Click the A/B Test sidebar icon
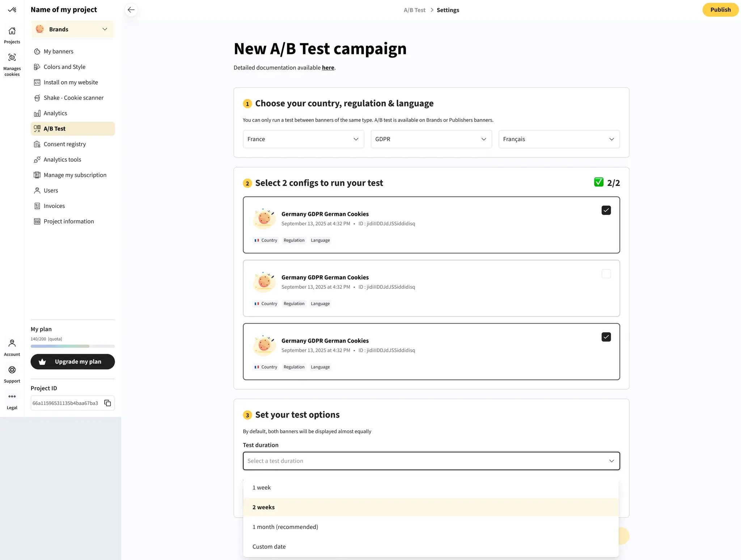 click(x=37, y=129)
